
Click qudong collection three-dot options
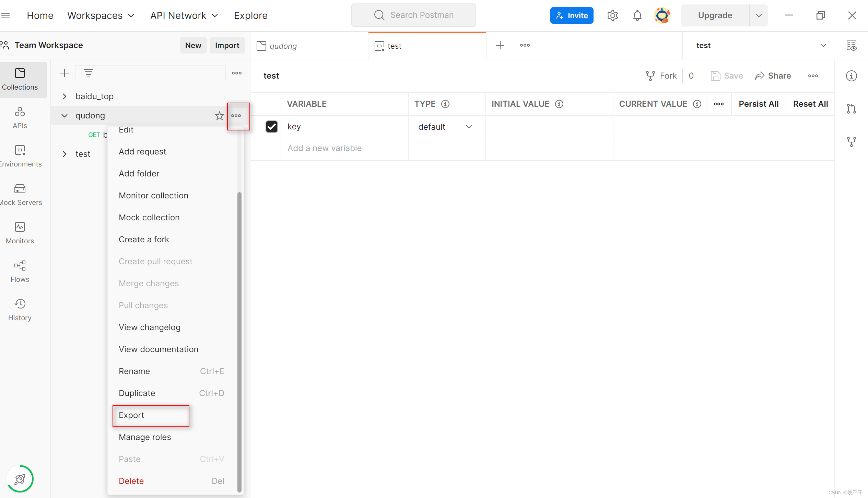(x=236, y=116)
